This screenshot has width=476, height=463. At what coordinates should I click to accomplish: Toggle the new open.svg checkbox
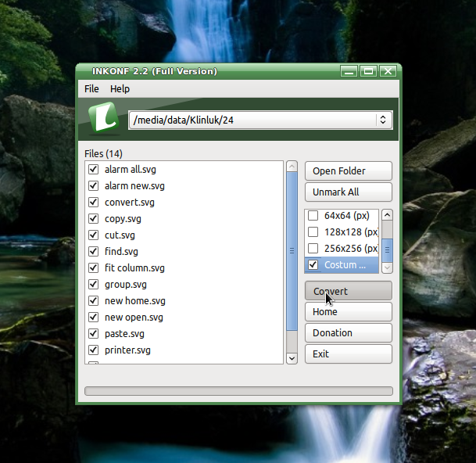[94, 317]
